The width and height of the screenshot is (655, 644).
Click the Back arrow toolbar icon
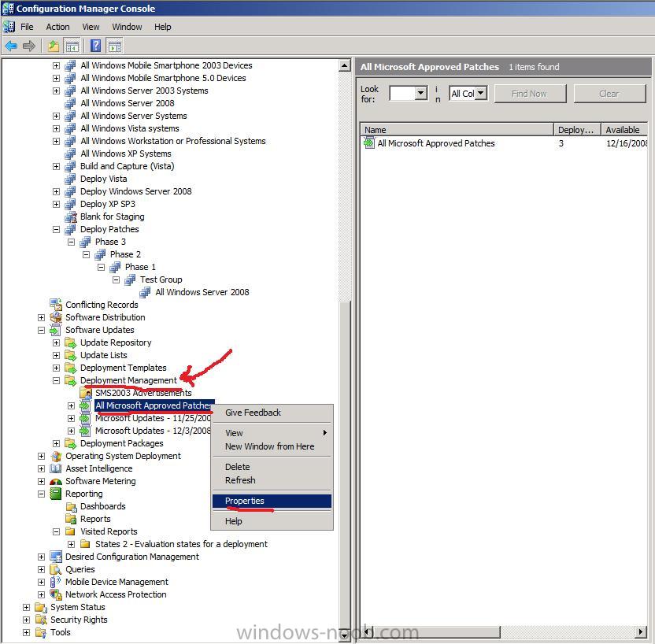[x=11, y=46]
